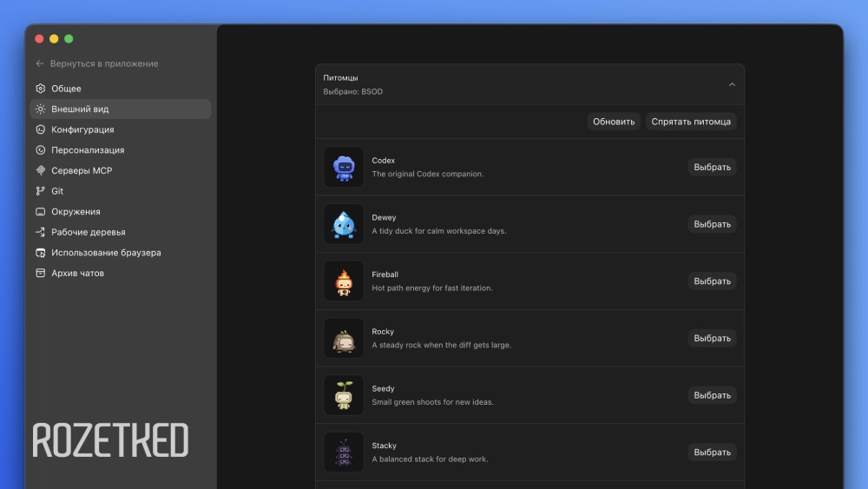This screenshot has width=868, height=489.
Task: Click the Спрятать питомца button
Action: pos(691,122)
